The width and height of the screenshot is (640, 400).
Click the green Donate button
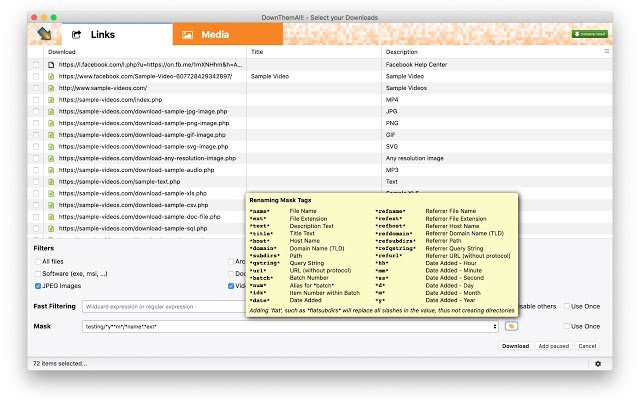[x=591, y=34]
